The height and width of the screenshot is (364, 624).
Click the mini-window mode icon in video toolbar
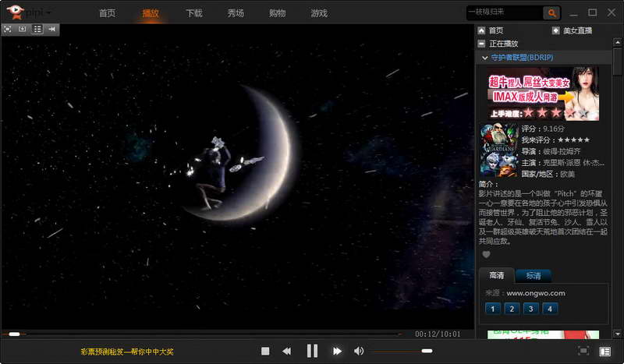(x=23, y=29)
